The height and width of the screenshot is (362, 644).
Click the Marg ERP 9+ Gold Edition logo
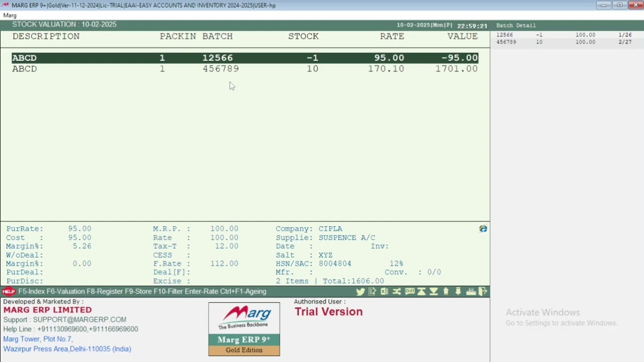(x=244, y=329)
